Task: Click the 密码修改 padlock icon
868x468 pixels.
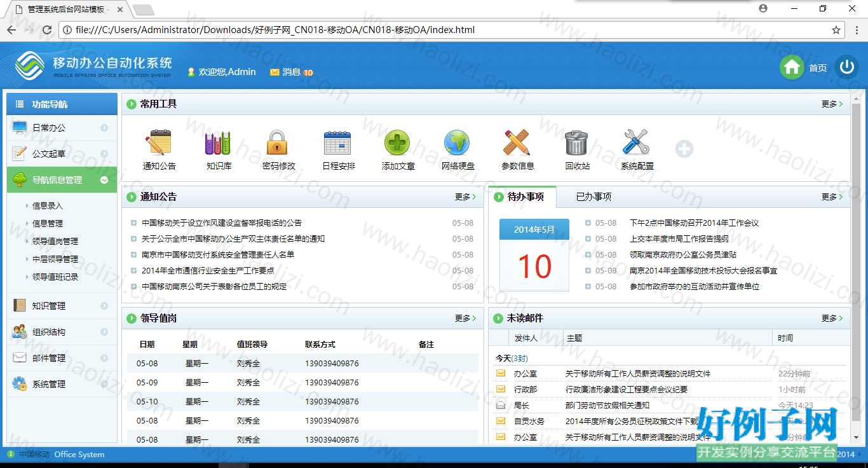Action: pyautogui.click(x=278, y=142)
